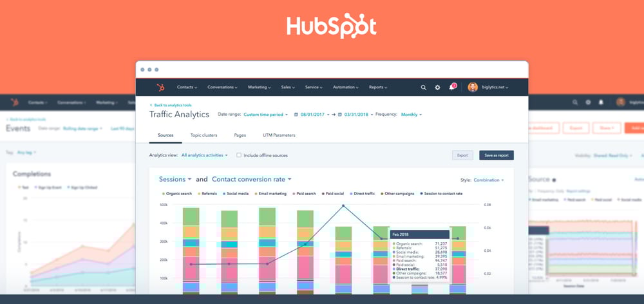Expand the Custom time period dropdown
This screenshot has height=304, width=644.
pos(265,115)
